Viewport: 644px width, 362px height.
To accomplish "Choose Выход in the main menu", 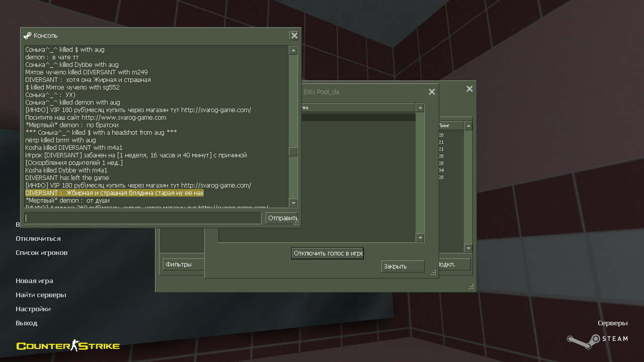I will (x=27, y=323).
